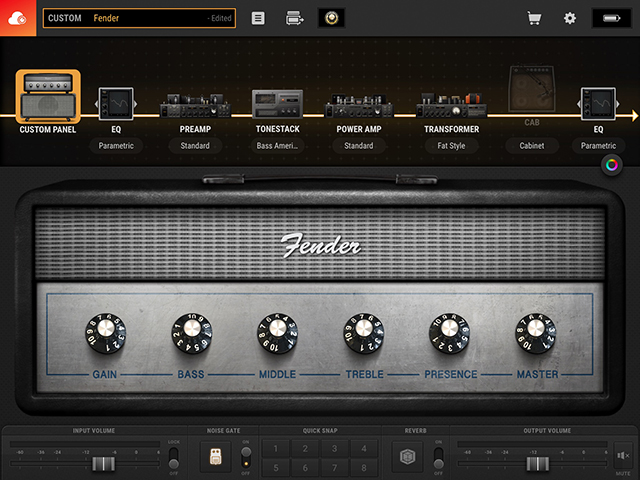Click the battery status icon

(611, 18)
